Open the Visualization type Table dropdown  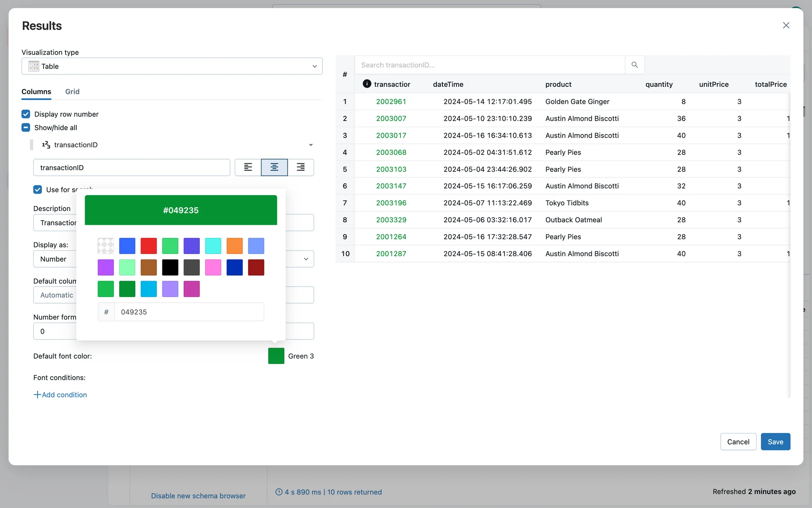172,66
